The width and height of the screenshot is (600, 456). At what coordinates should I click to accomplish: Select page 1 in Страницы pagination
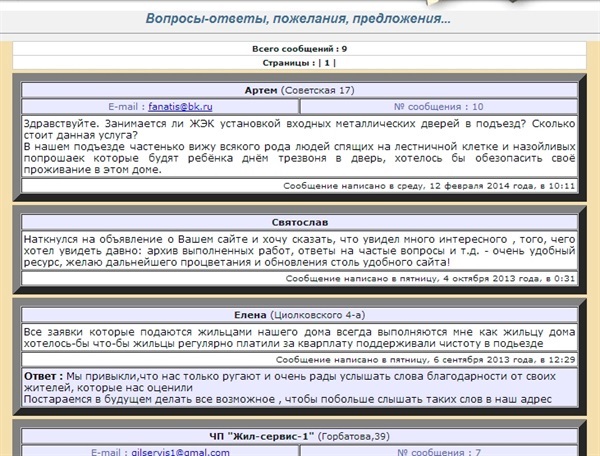327,63
